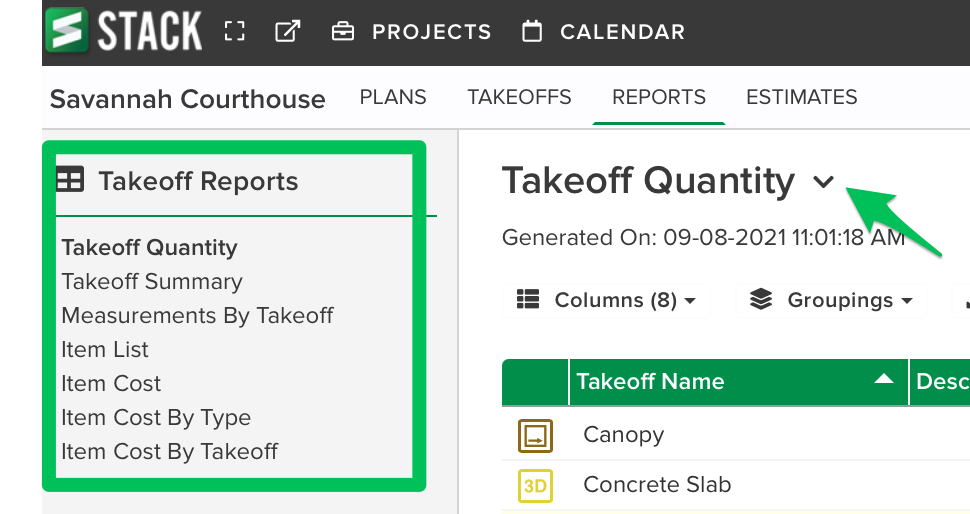970x514 pixels.
Task: Open in new window icon
Action: tap(288, 31)
